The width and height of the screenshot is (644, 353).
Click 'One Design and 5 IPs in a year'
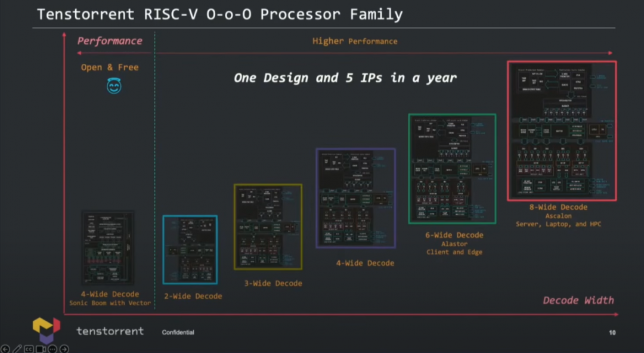[x=345, y=78]
